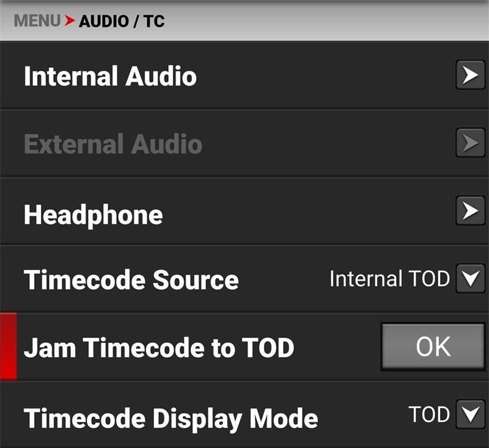The width and height of the screenshot is (489, 448).
Task: Click the AUDIO / TC title
Action: point(122,21)
